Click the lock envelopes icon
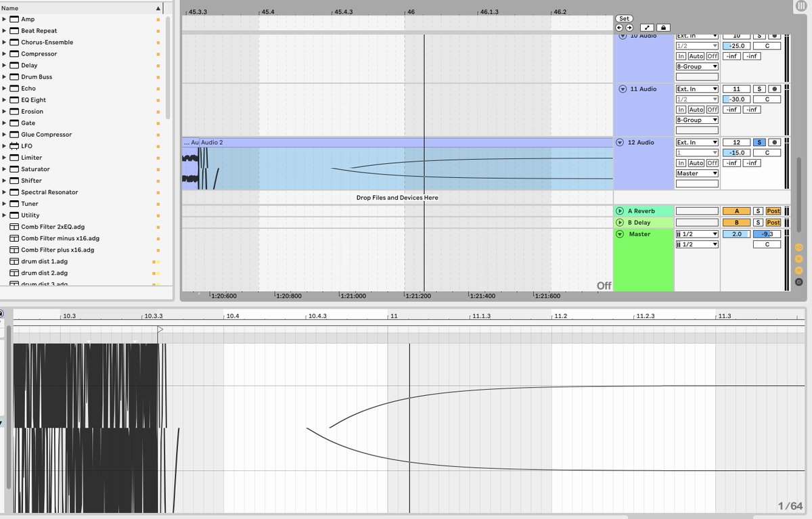 tap(663, 28)
